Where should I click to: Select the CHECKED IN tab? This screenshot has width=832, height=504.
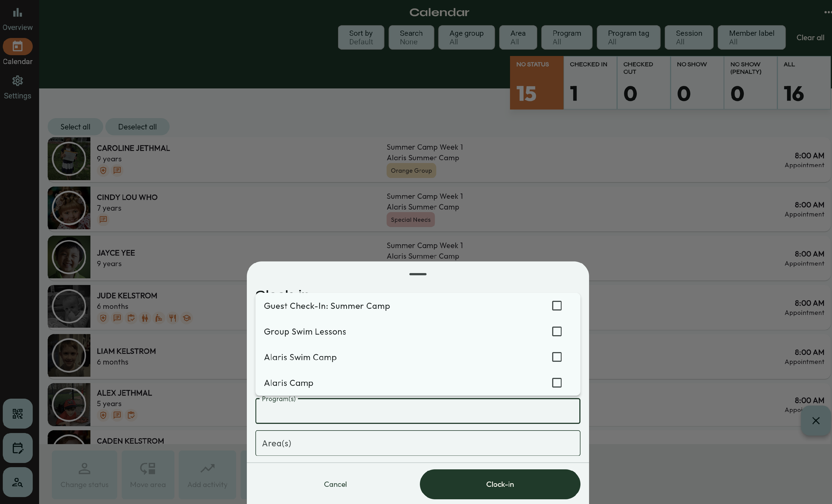pyautogui.click(x=590, y=83)
